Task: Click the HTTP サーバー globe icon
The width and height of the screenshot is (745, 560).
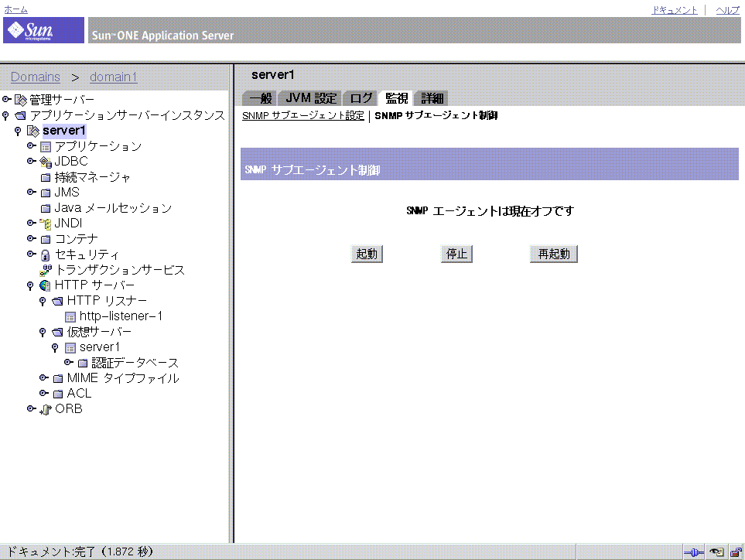Action: (45, 285)
